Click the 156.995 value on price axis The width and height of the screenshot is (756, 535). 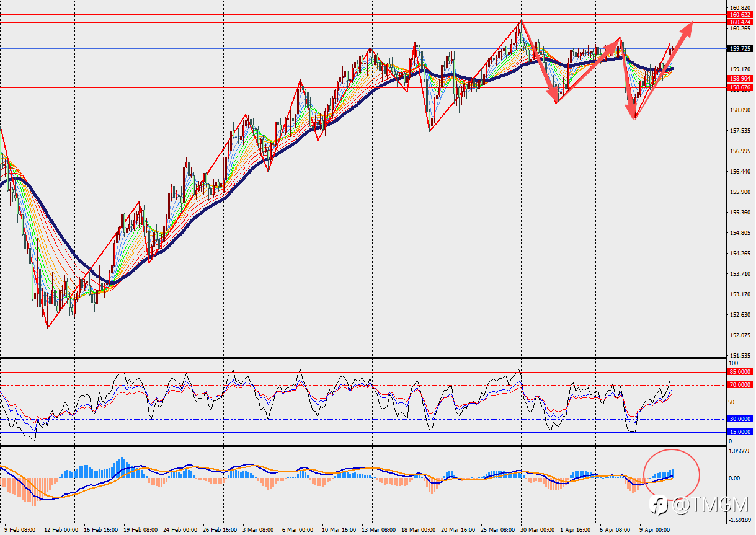(741, 151)
